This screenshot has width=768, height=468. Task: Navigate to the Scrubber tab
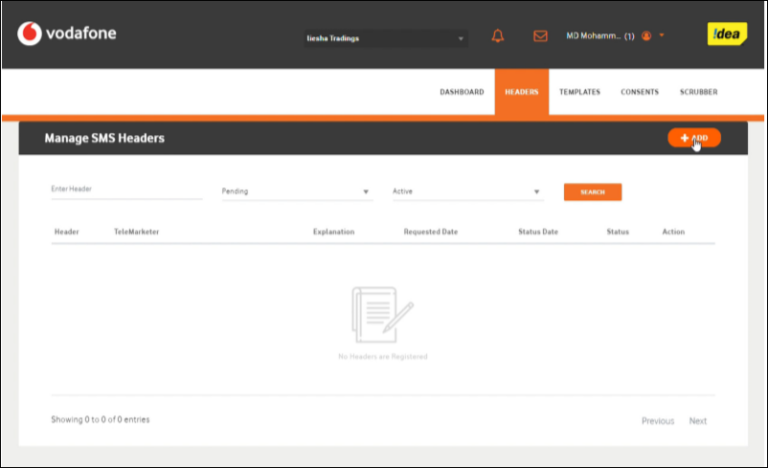(x=698, y=92)
